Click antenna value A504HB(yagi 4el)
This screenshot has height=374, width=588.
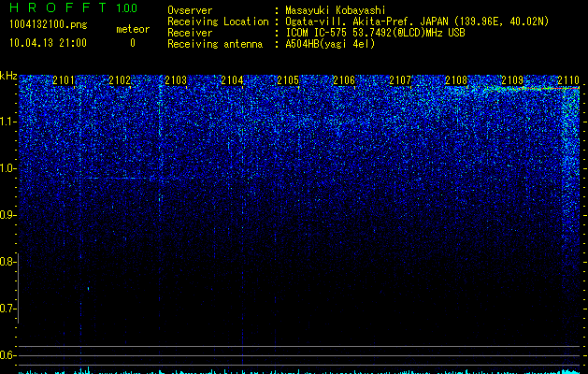coord(330,44)
